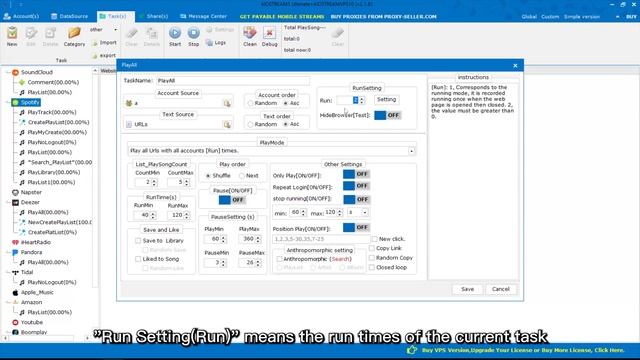Image resolution: width=640 pixels, height=360 pixels.
Task: Adjust the RunMin stepper
Action: [x=153, y=215]
